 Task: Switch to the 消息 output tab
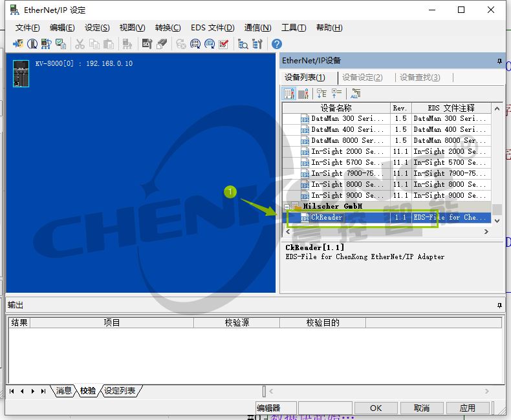tap(63, 391)
